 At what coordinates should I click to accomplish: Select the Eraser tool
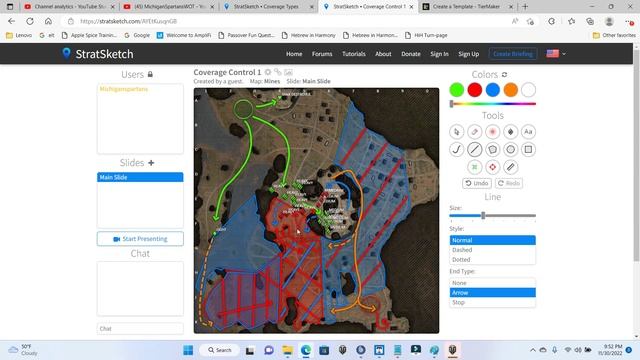click(x=474, y=132)
